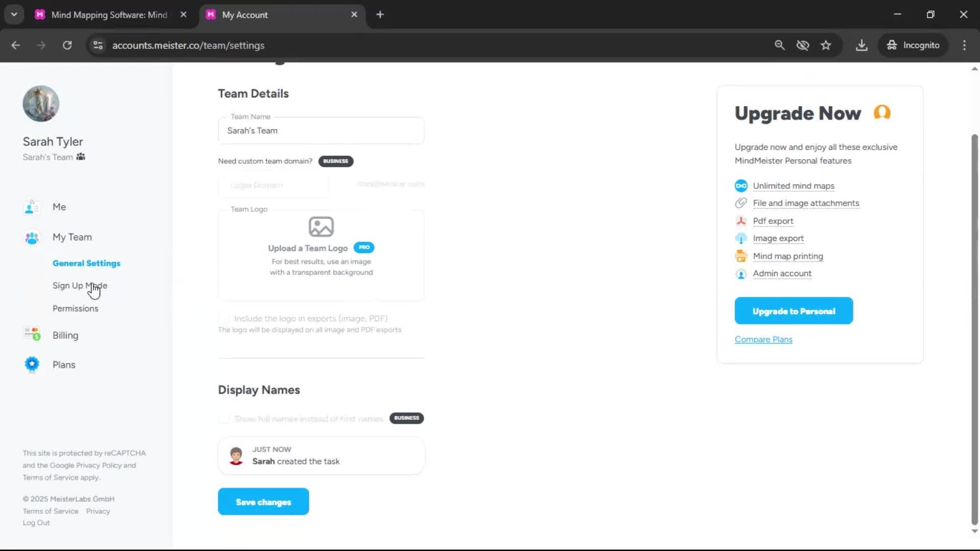Open the zoom magnifier icon

point(779,45)
